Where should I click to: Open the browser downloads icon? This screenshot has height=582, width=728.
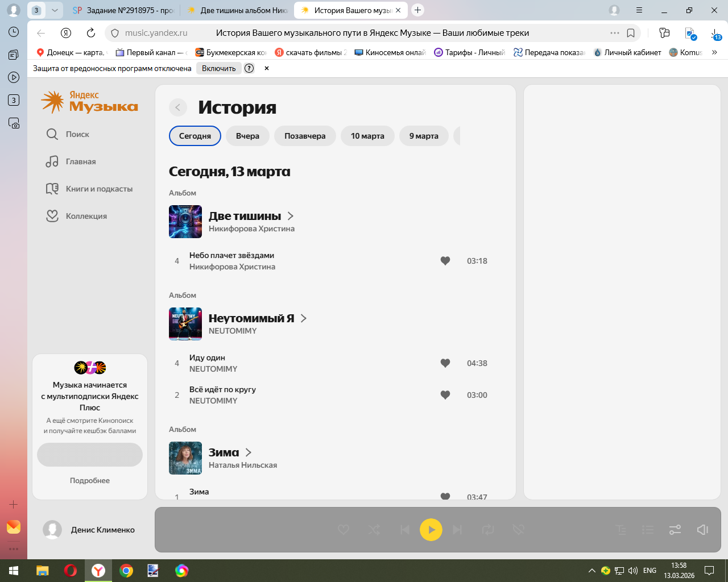coord(715,34)
